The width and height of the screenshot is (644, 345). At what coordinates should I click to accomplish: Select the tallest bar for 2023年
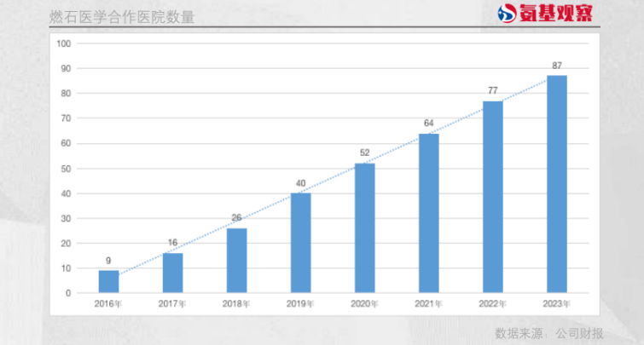[556, 184]
